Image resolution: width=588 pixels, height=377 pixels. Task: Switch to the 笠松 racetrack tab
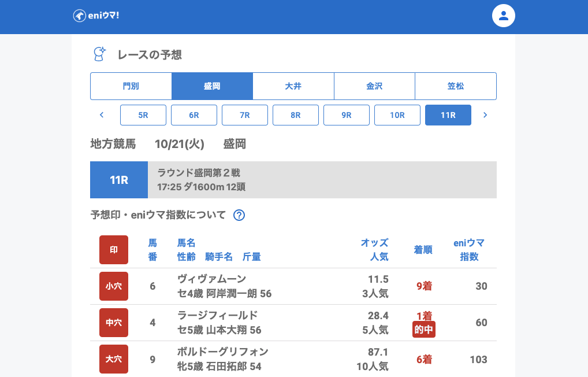[x=456, y=86]
